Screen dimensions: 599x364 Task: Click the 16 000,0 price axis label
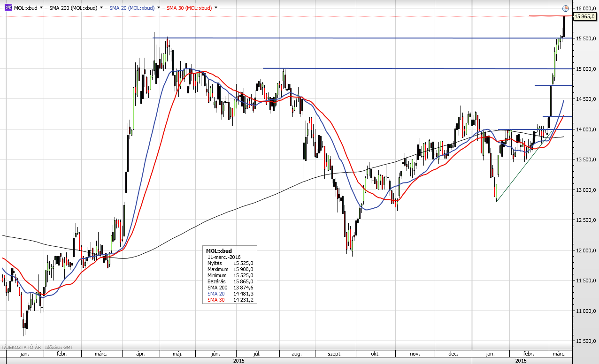click(585, 8)
